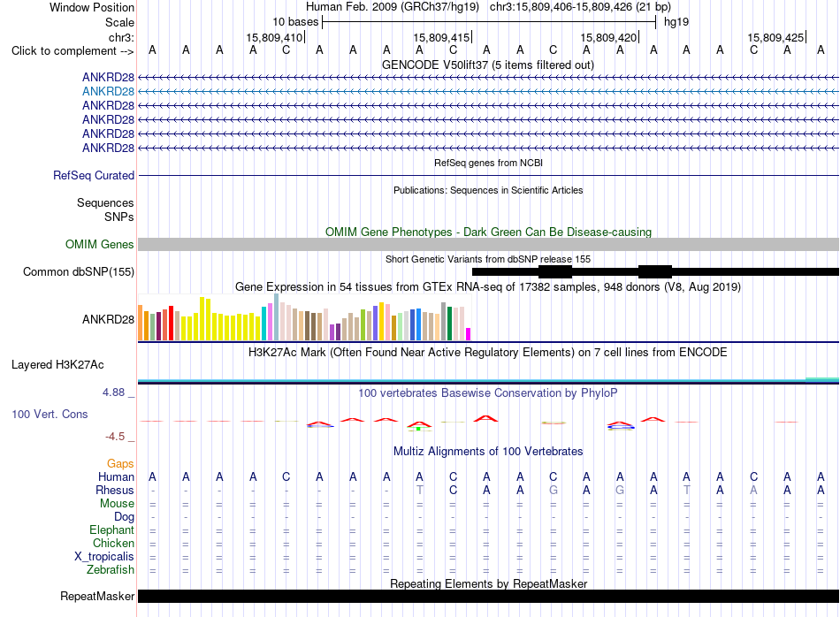Image resolution: width=840 pixels, height=617 pixels.
Task: Open the GTEx ANKRD28 expression bar chart
Action: point(304,317)
